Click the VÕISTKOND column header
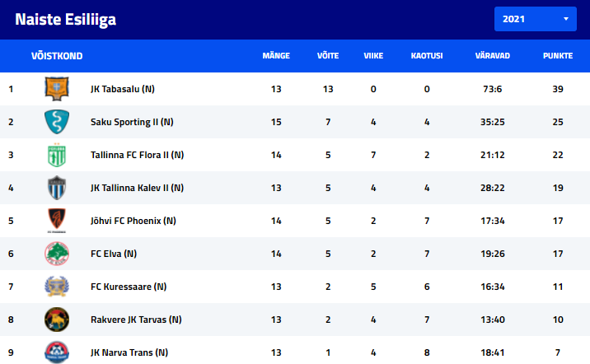Screen dimensions: 590x364 pyautogui.click(x=57, y=56)
